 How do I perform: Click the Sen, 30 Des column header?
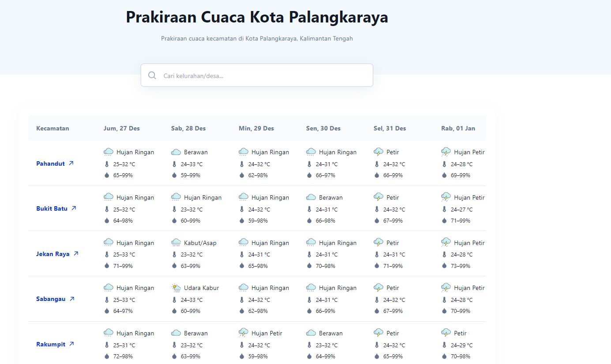pos(323,128)
